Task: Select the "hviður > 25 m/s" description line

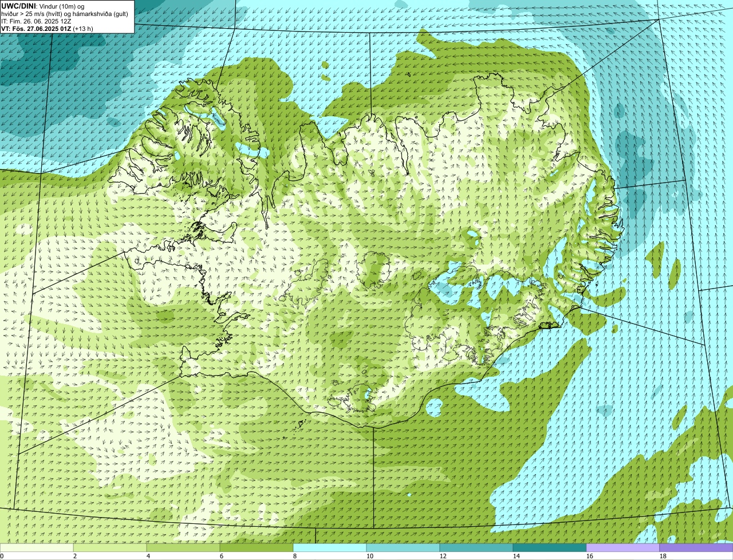Action: [x=65, y=14]
